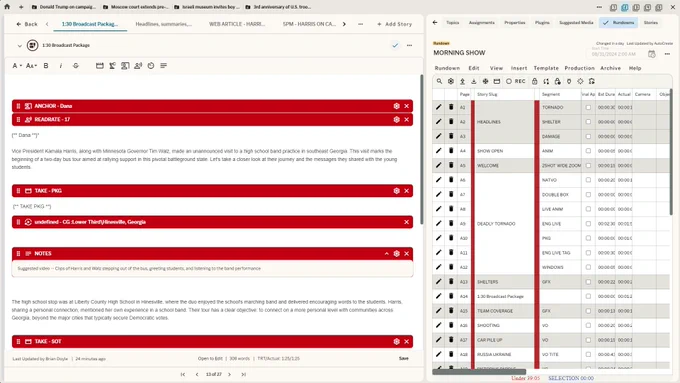Collapse the 1:30 Broadcast Package story chevron
The height and width of the screenshot is (383, 680).
coord(20,46)
